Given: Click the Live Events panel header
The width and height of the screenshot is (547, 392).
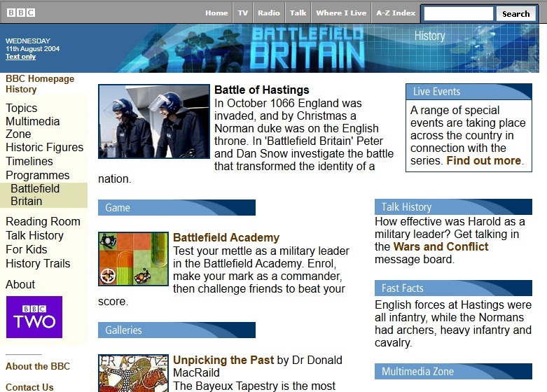Looking at the screenshot, I should tap(469, 92).
